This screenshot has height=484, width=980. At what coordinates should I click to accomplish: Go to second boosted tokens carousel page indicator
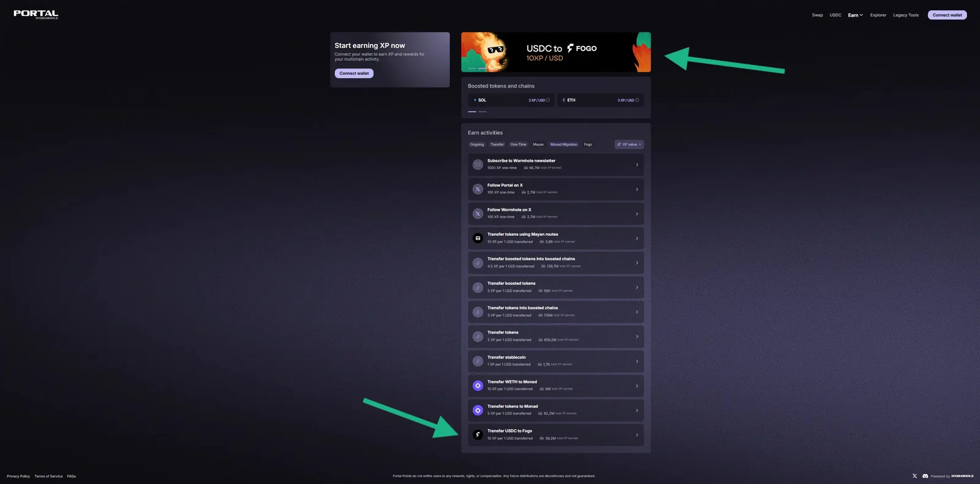point(483,112)
